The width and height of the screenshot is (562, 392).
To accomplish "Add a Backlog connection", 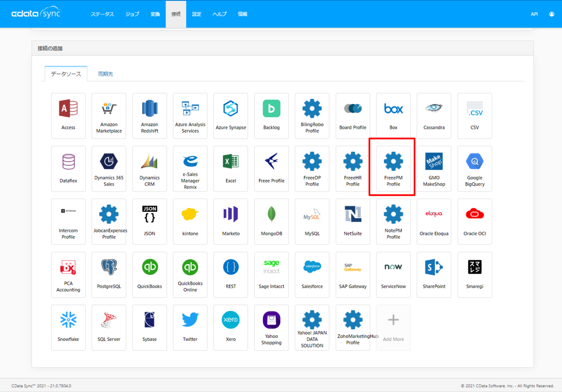I will point(272,116).
